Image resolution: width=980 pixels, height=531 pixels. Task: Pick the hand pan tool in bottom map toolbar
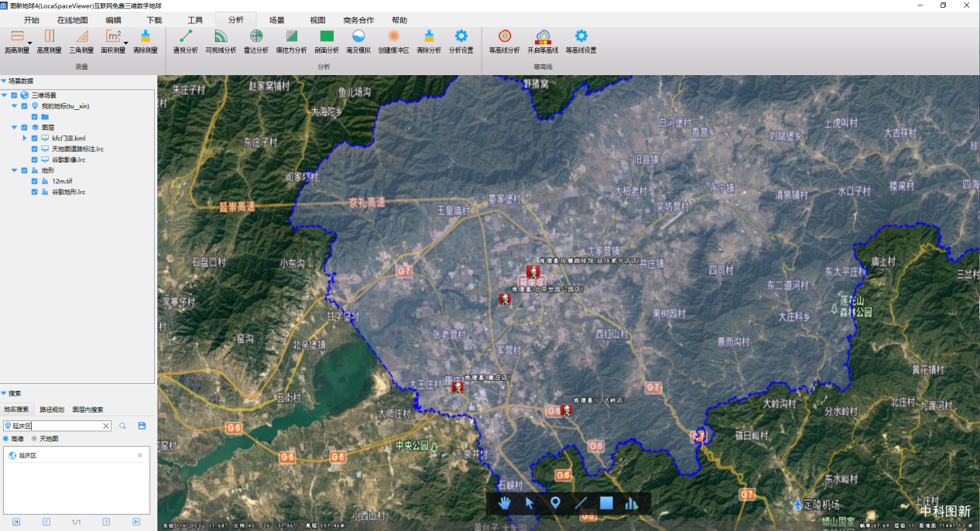click(x=505, y=503)
